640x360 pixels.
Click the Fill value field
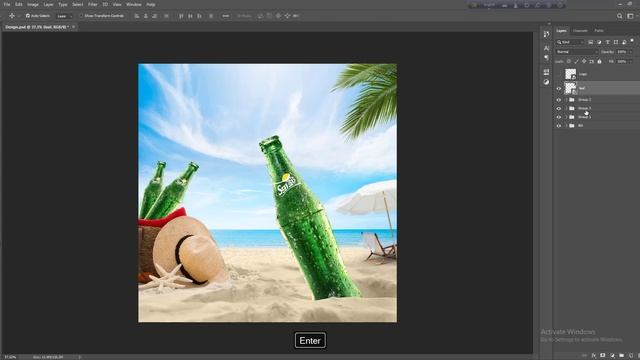[x=622, y=62]
